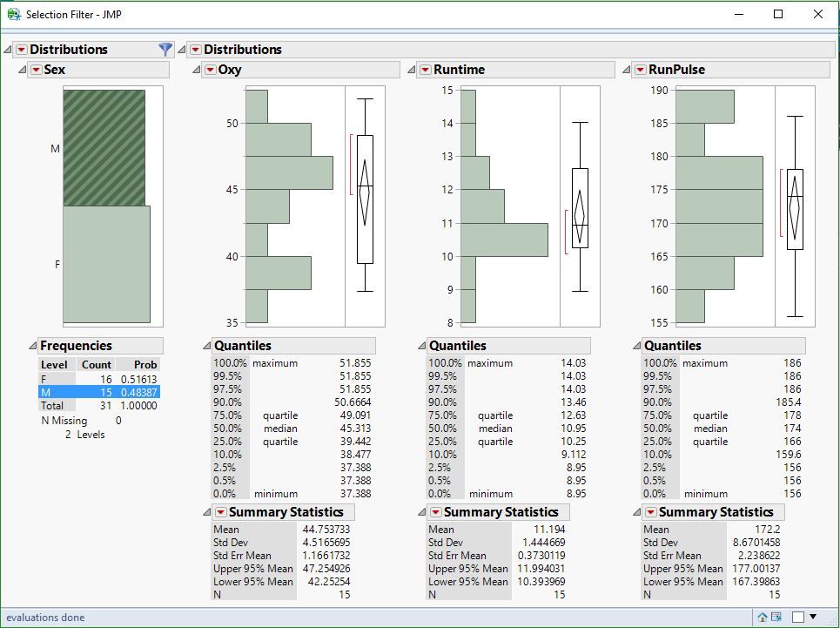
Task: Click the Runtime box plot
Action: [581, 208]
